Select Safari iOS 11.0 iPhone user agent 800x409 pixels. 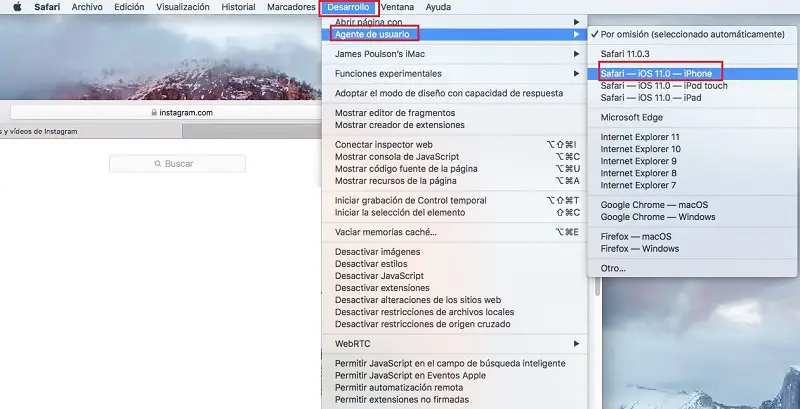[x=692, y=74]
